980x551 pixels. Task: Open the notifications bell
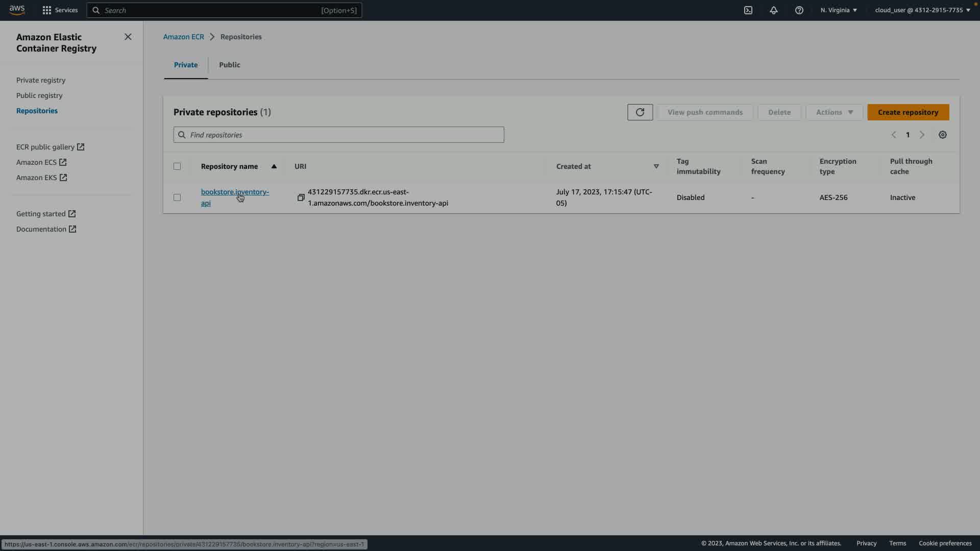pos(774,10)
